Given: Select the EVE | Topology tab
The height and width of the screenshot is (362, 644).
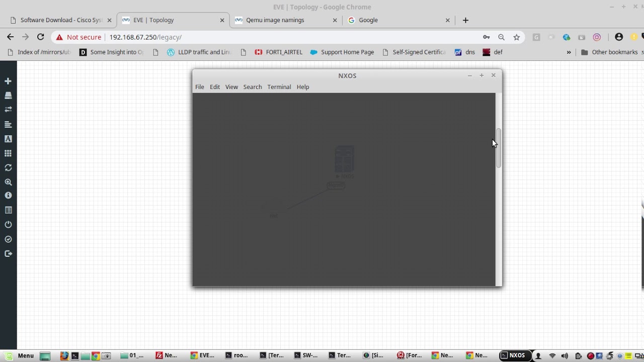Looking at the screenshot, I should click(x=174, y=20).
